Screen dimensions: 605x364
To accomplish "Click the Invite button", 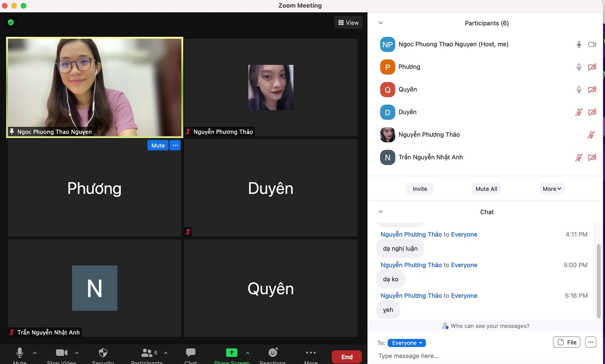I will point(420,189).
